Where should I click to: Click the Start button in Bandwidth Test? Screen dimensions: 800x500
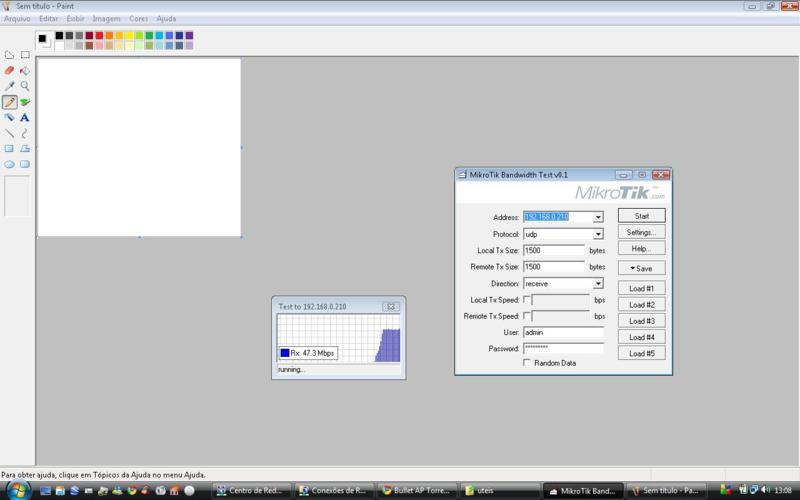tap(641, 216)
